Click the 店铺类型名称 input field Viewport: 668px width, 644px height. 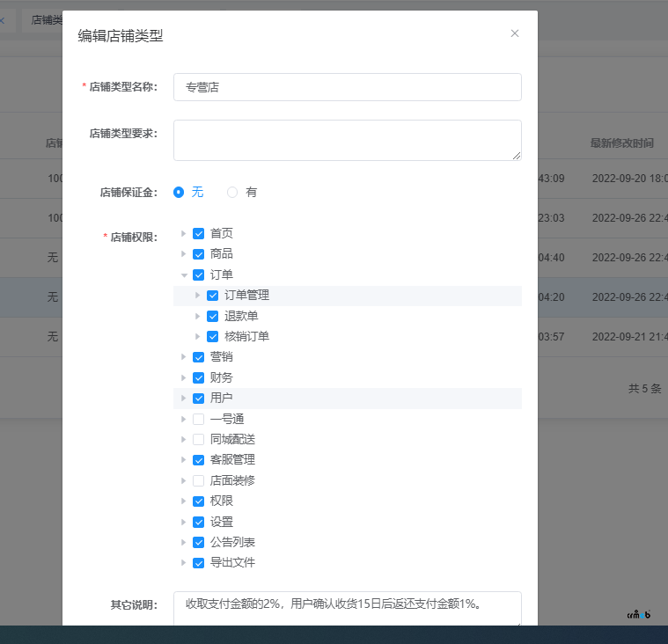347,87
